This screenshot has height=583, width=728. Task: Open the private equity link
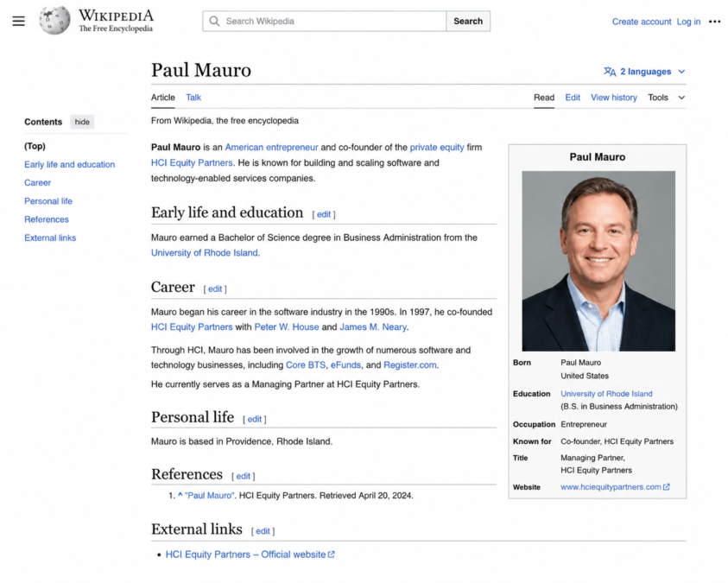[x=437, y=147]
